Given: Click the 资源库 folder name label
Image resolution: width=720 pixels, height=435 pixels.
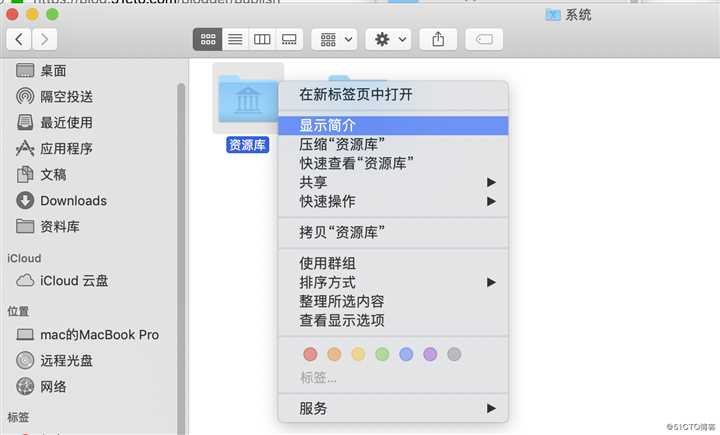Looking at the screenshot, I should click(x=248, y=145).
